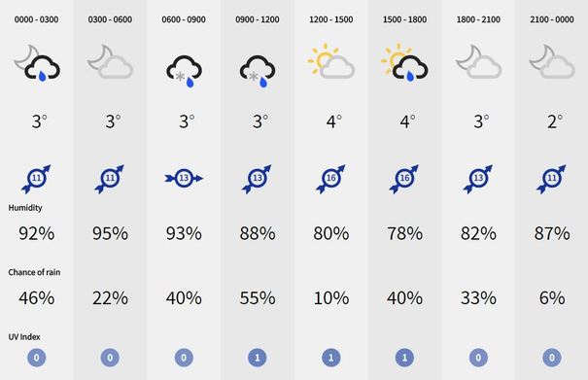This screenshot has width=588, height=380.
Task: Select the 0900 - 1200 time slot header
Action: 258,19
